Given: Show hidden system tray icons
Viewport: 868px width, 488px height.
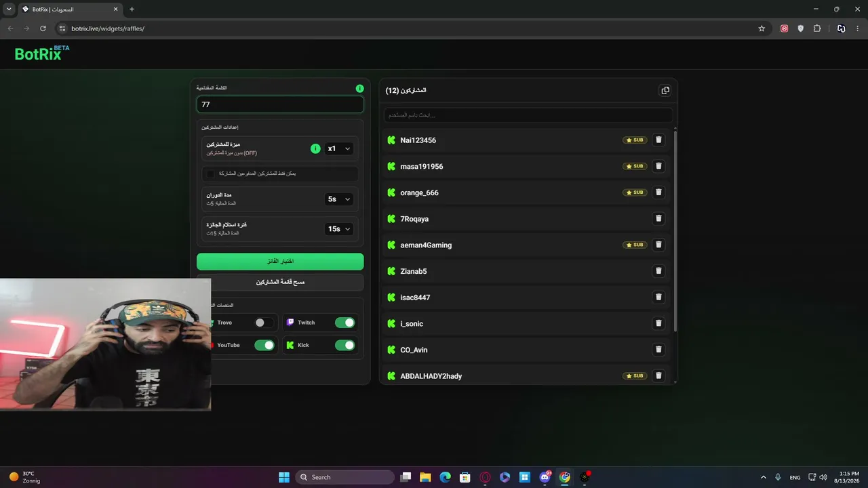Looking at the screenshot, I should coord(763,477).
